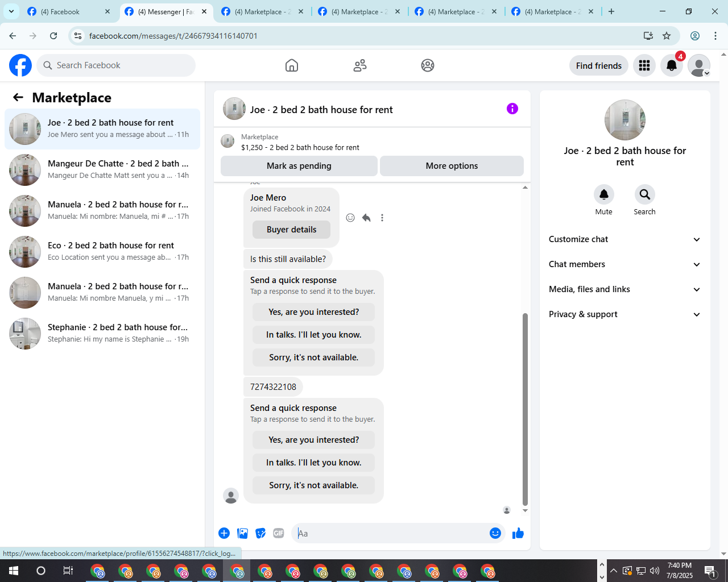Close the Messenger tab

[204, 11]
